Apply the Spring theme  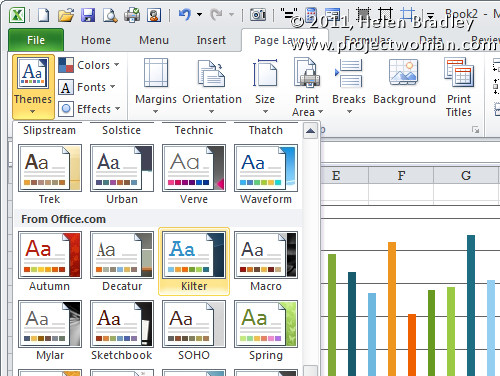click(266, 331)
